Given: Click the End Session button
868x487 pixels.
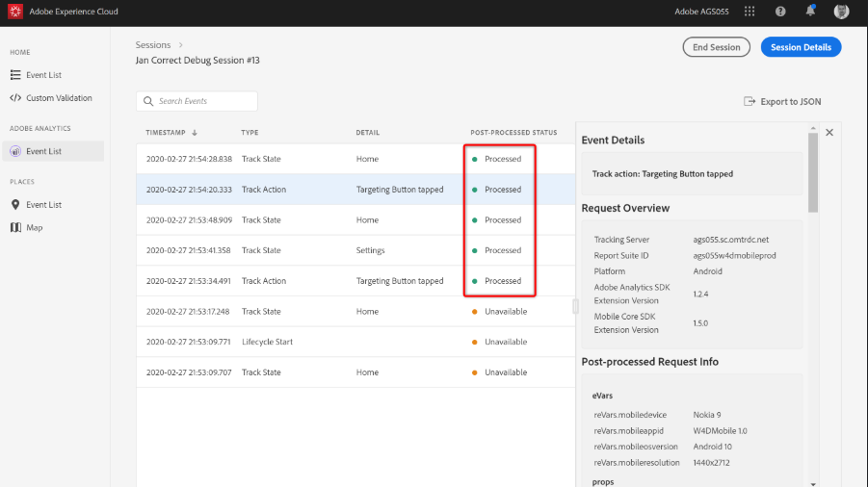Looking at the screenshot, I should pos(717,47).
